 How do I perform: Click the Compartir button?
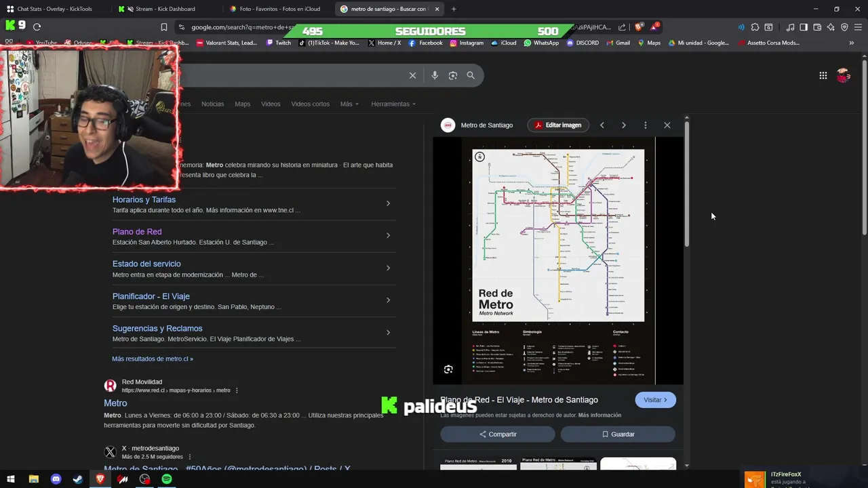(x=498, y=434)
